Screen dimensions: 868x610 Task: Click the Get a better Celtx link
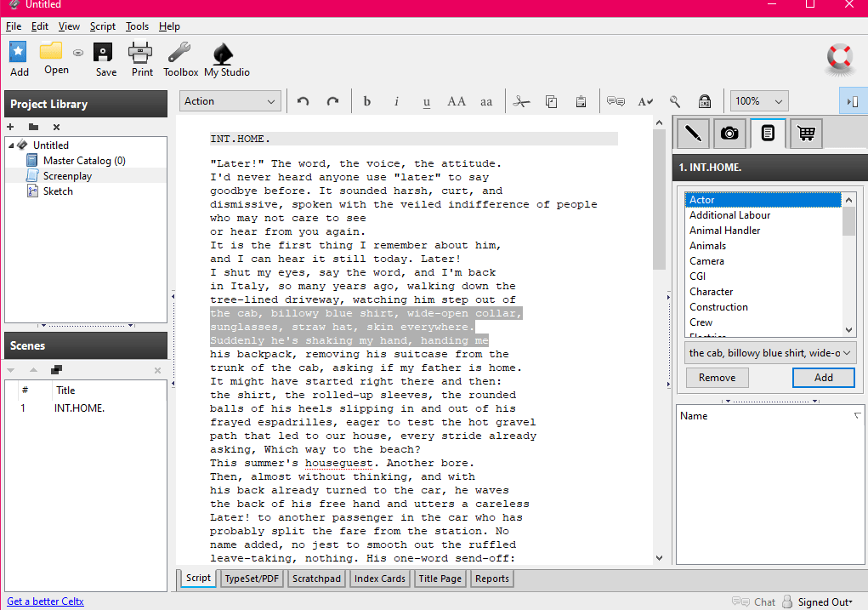tap(45, 601)
